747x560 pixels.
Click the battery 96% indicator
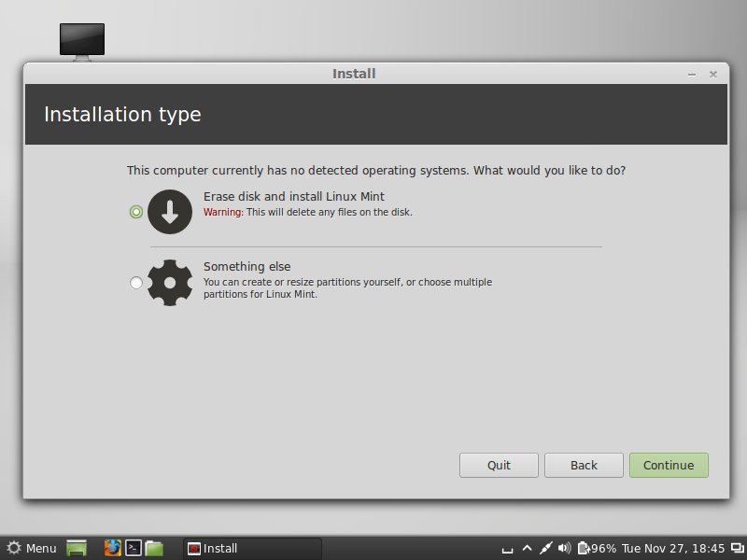[x=597, y=549]
